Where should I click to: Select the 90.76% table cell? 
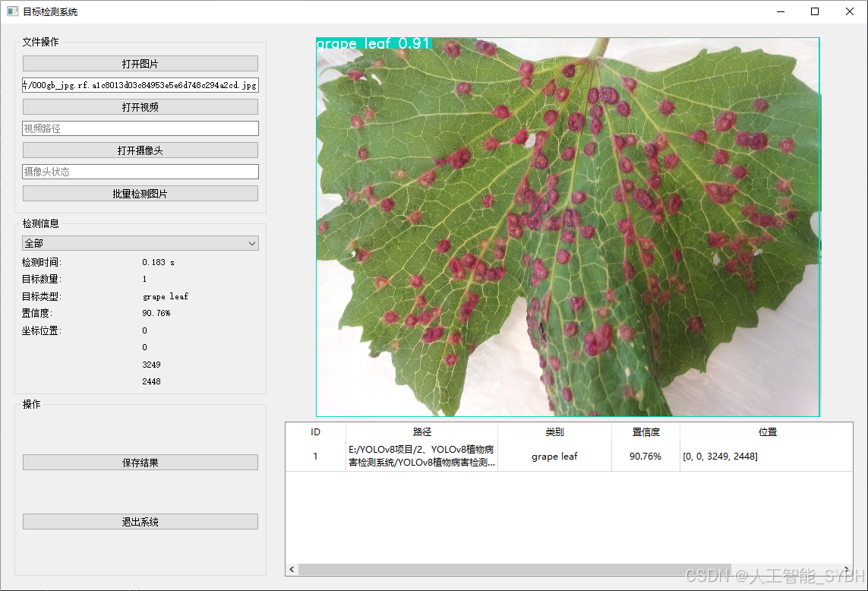(645, 457)
